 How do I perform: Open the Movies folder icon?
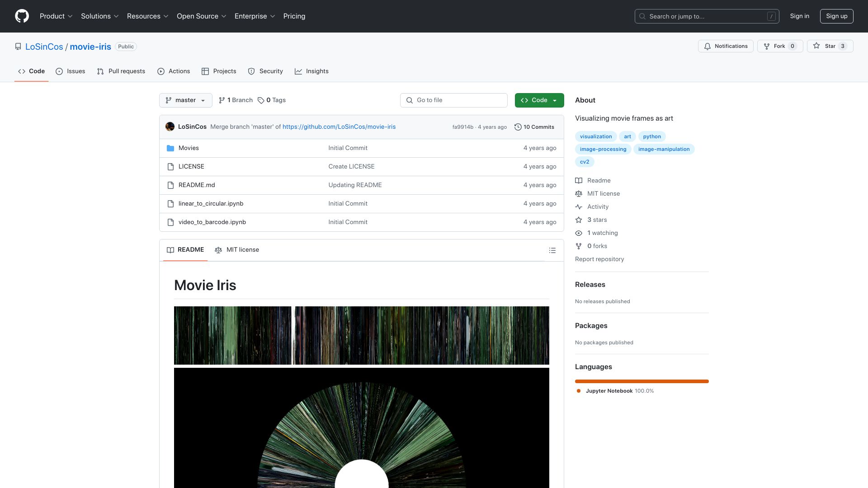pyautogui.click(x=170, y=148)
